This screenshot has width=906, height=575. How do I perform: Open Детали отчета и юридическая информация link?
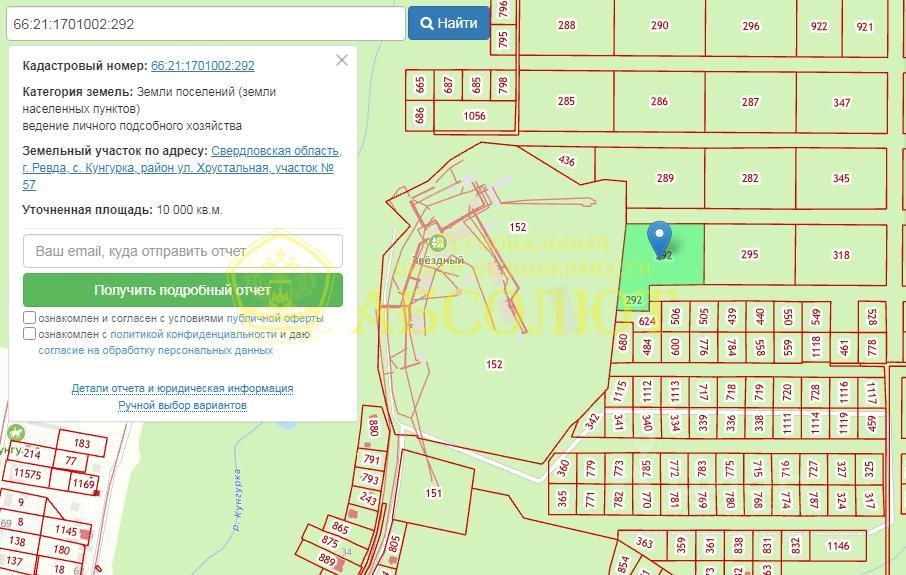[183, 388]
